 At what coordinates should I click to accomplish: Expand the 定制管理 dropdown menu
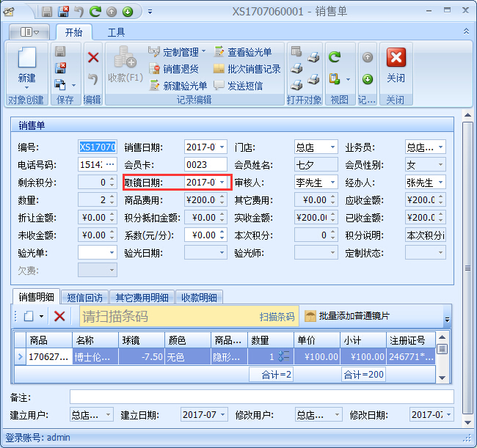(204, 52)
